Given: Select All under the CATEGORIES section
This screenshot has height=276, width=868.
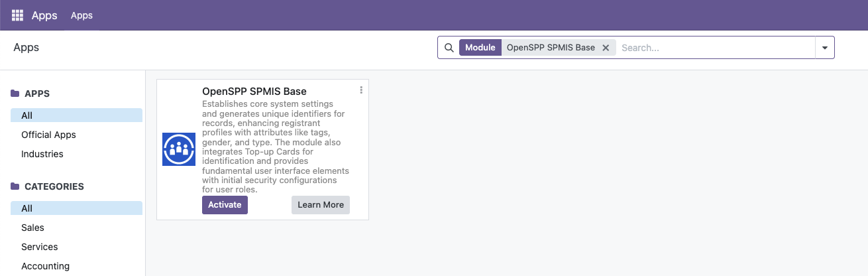Looking at the screenshot, I should 76,208.
